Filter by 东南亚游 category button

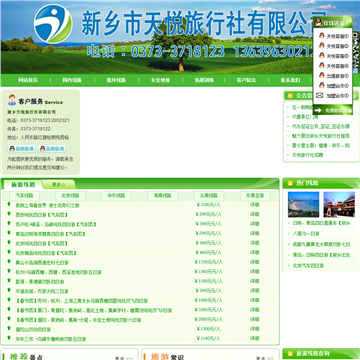pyautogui.click(x=255, y=196)
